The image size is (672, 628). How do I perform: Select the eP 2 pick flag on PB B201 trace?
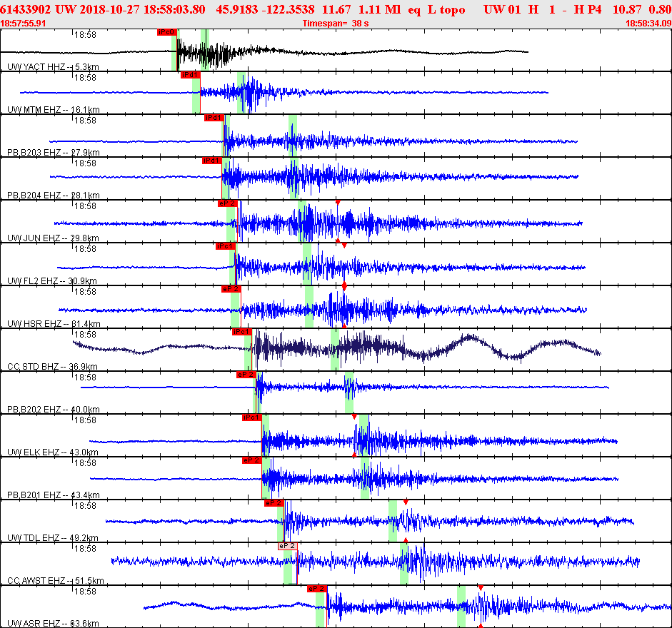pos(251,460)
